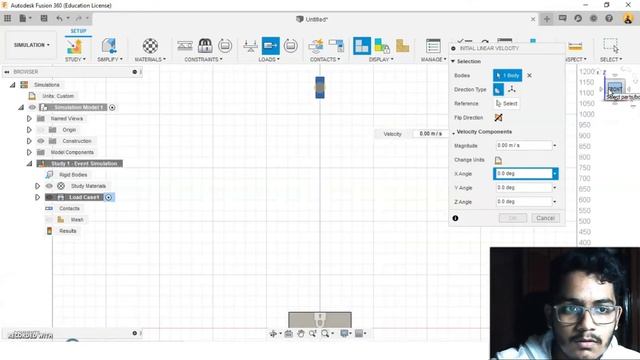The width and height of the screenshot is (640, 360).
Task: Click the Reference Select button
Action: [507, 104]
